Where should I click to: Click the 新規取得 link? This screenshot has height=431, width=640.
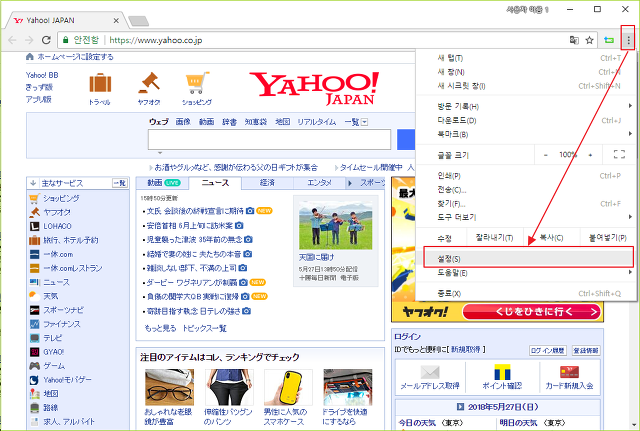pos(466,350)
